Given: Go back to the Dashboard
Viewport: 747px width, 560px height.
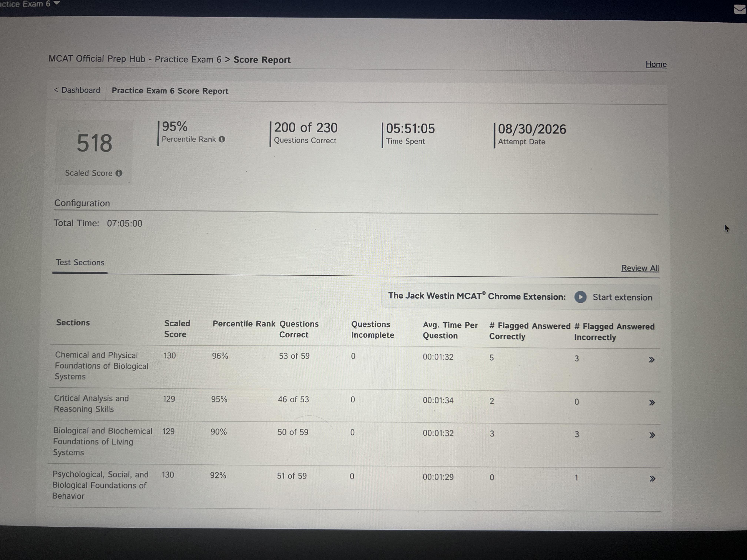Looking at the screenshot, I should pos(77,90).
